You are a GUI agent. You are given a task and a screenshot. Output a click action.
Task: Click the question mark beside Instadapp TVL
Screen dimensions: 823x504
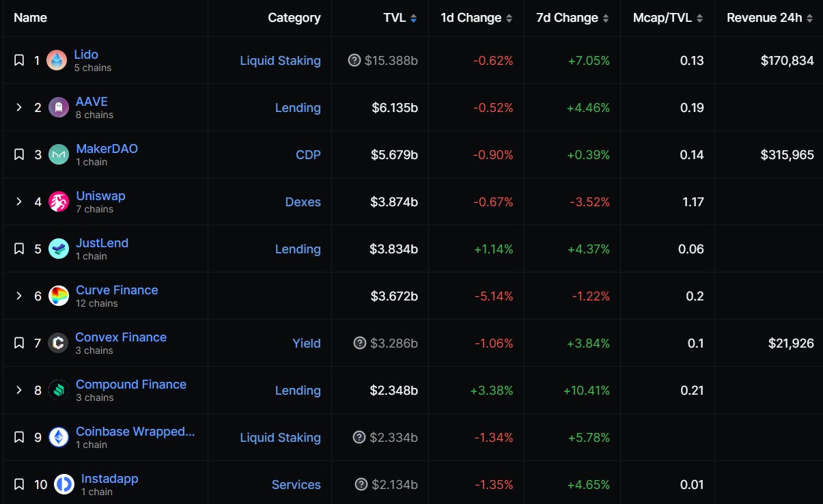pos(361,484)
